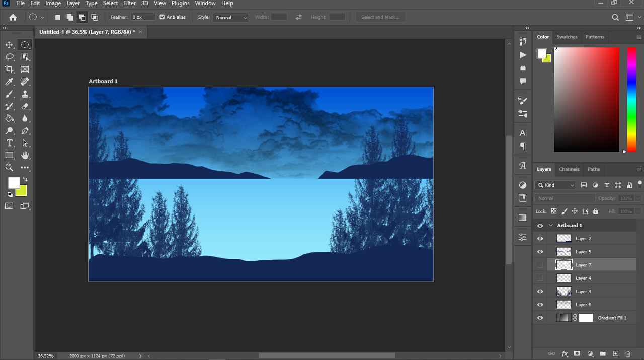Collapse the Artboard 1 group
This screenshot has width=644, height=360.
551,226
